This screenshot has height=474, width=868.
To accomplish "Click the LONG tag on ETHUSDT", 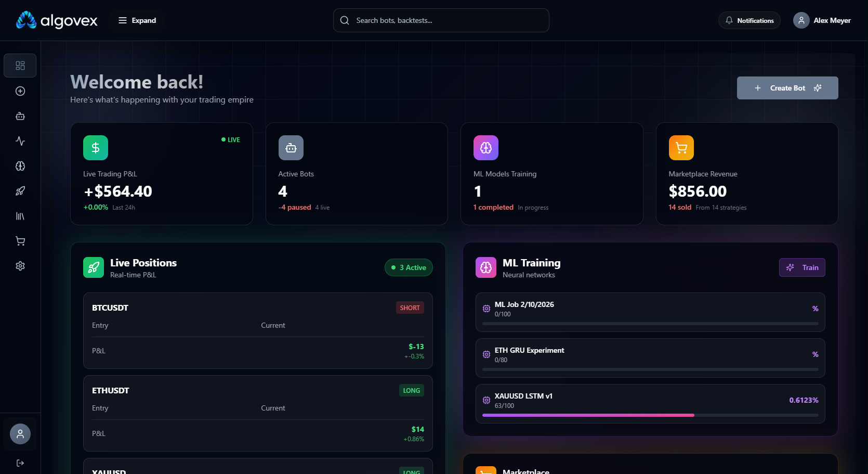I will pyautogui.click(x=412, y=390).
